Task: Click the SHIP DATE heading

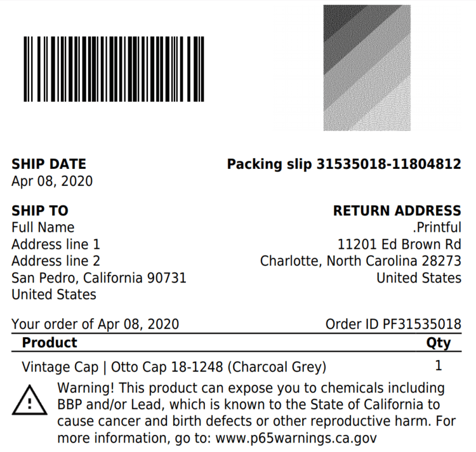Action: point(49,164)
